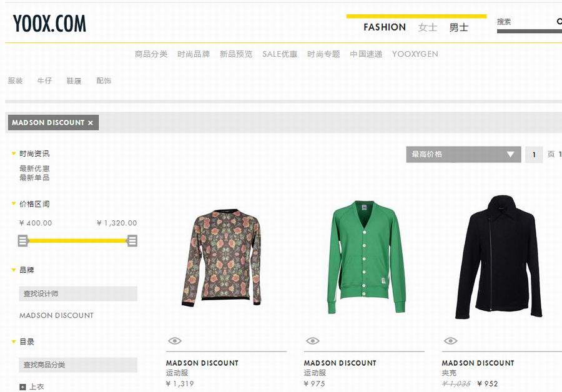Focus the 查找商品分类 category search field
The image size is (562, 392).
(78, 365)
